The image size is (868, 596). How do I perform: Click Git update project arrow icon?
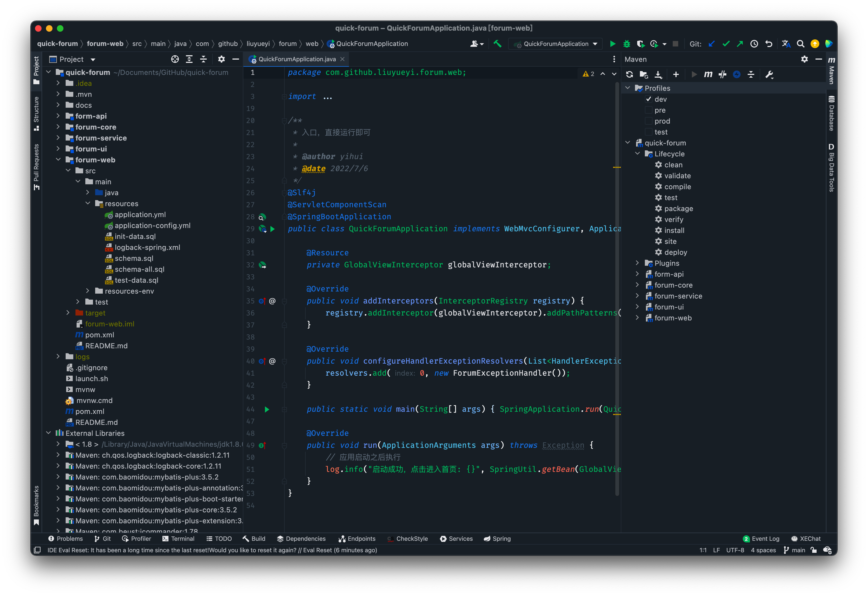pyautogui.click(x=712, y=44)
